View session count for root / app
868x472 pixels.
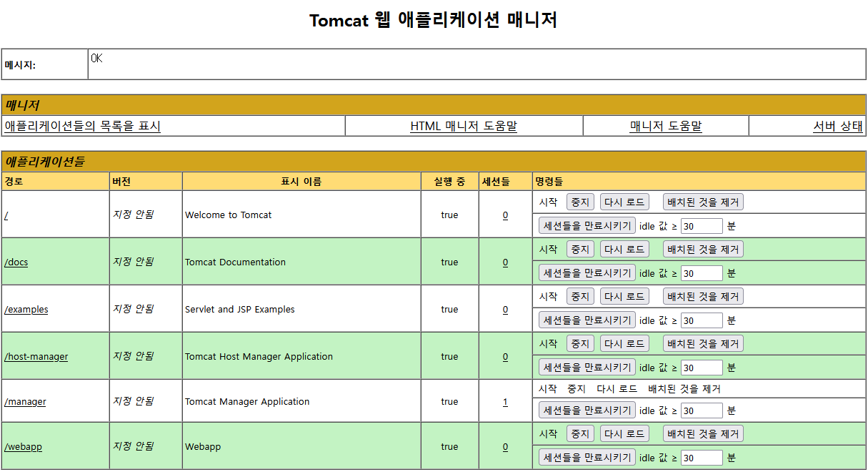505,215
